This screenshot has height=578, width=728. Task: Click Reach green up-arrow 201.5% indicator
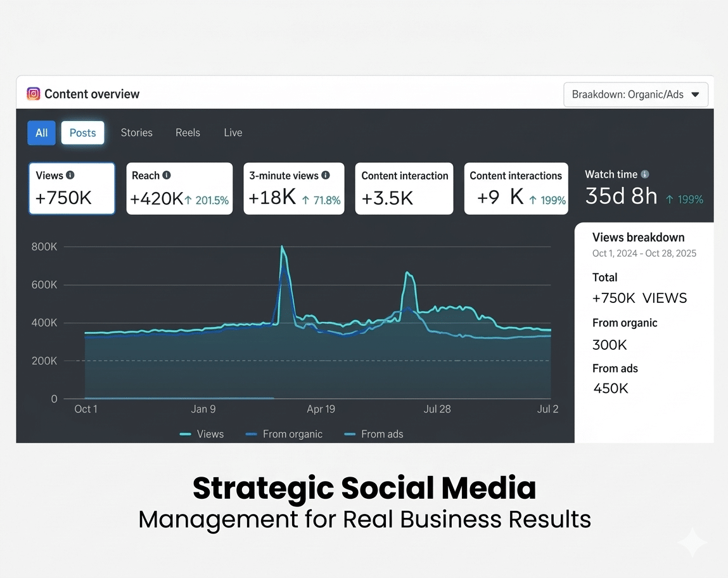click(207, 200)
